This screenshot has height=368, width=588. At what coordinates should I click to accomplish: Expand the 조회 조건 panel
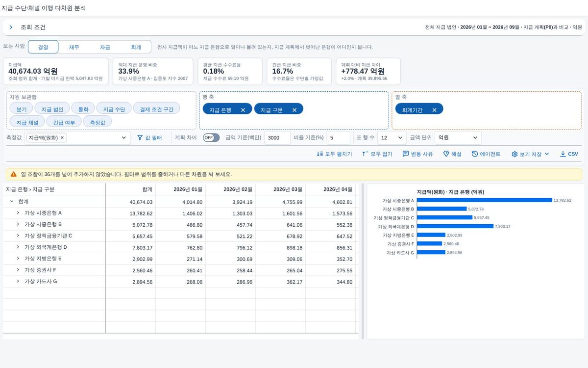click(11, 27)
